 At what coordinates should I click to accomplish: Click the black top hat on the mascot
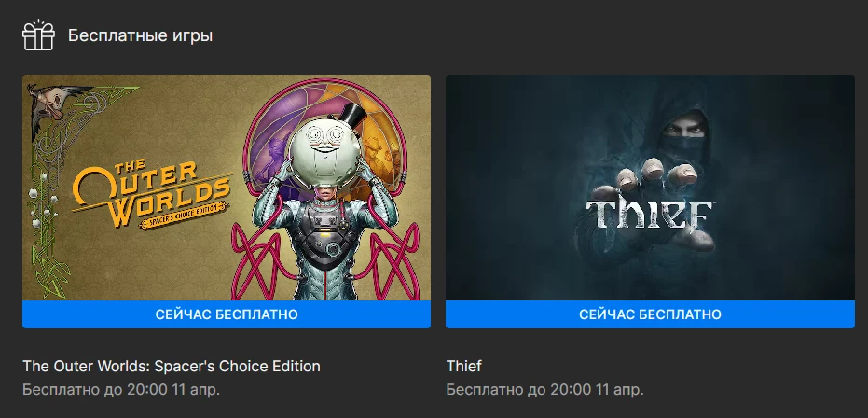click(x=352, y=117)
